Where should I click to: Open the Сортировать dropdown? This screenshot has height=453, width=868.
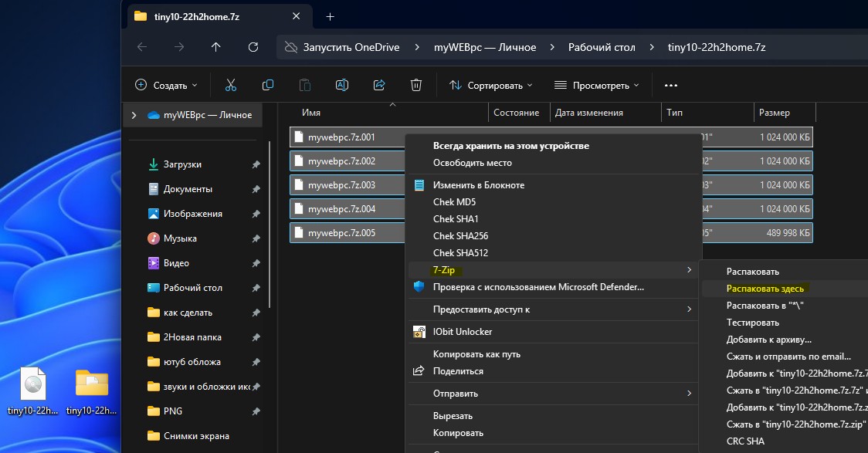(491, 85)
